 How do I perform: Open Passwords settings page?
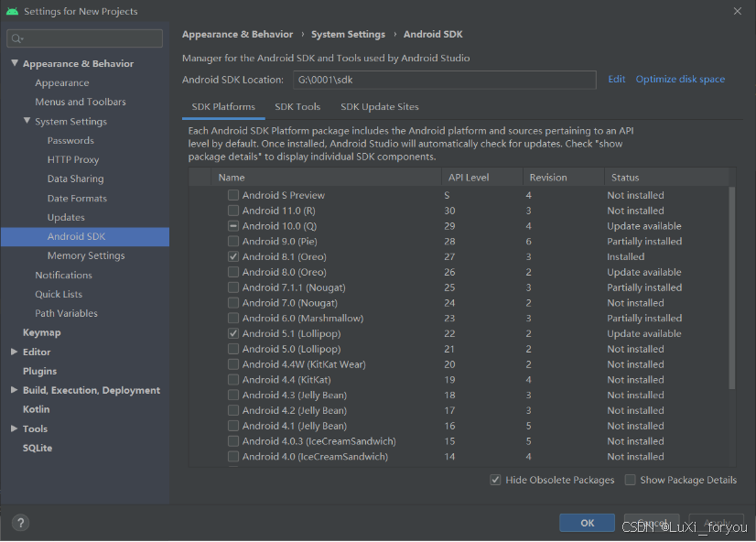point(70,141)
